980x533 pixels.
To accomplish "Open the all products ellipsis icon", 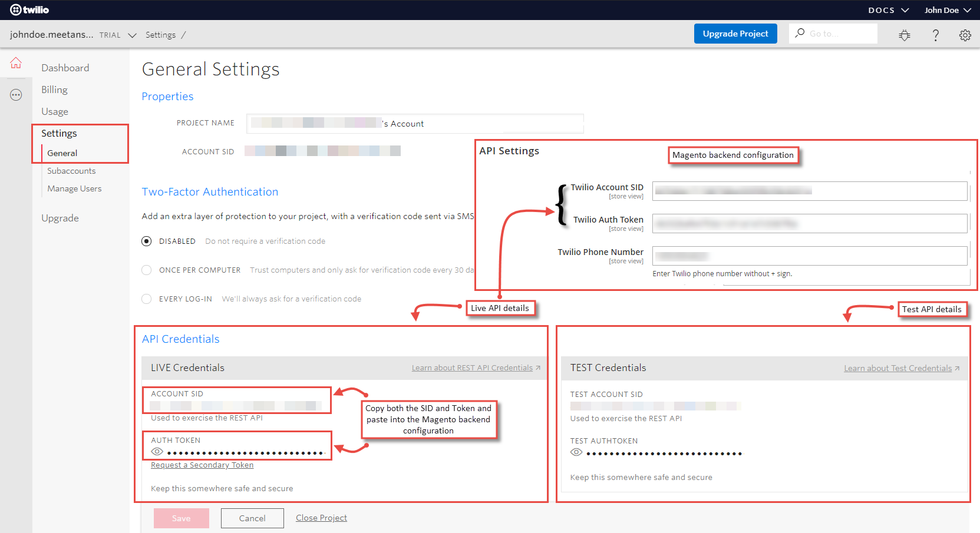I will coord(16,95).
